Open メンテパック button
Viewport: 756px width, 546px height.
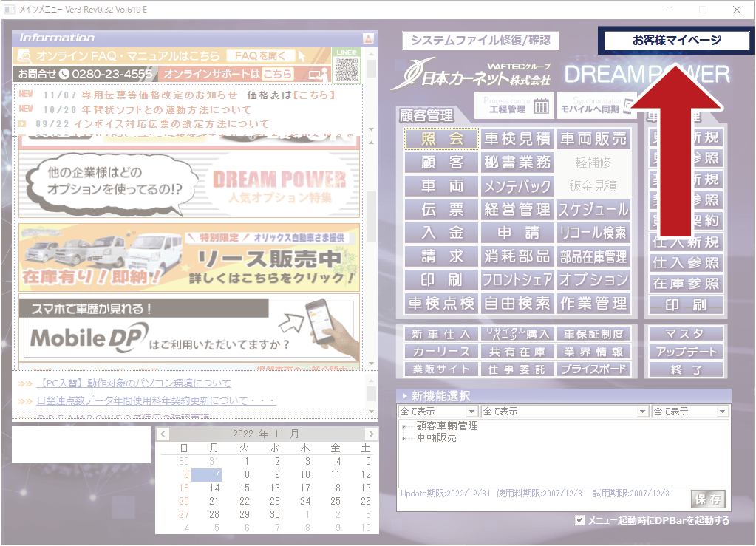pos(517,186)
